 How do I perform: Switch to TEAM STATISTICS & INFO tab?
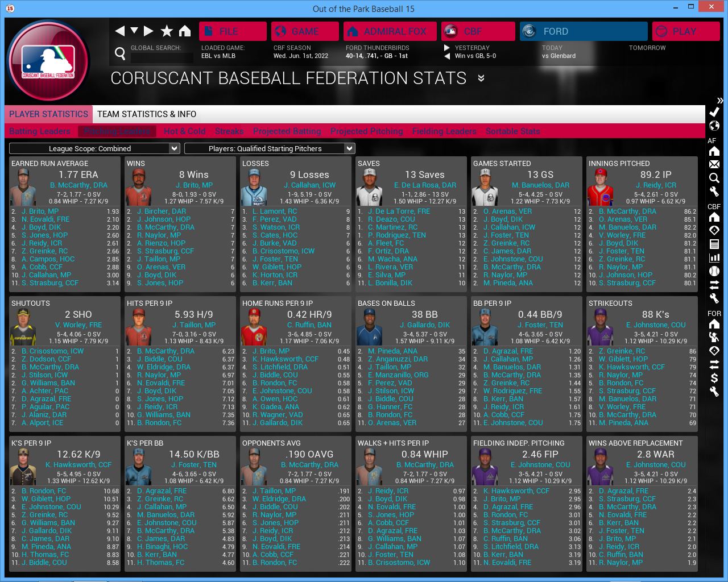pos(147,114)
